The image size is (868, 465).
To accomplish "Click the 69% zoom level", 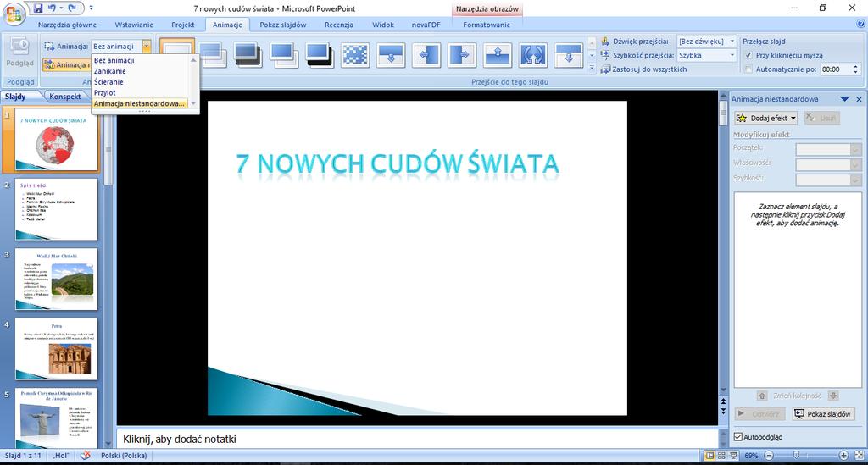I will (751, 456).
